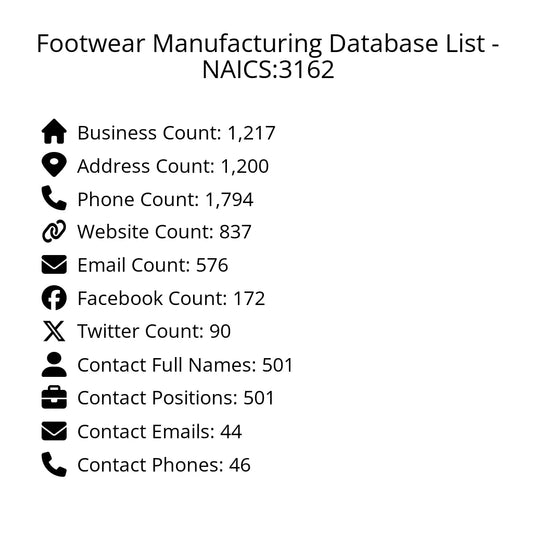Select the phone icon next to Phone Count
This screenshot has width=533, height=533.
[54, 198]
